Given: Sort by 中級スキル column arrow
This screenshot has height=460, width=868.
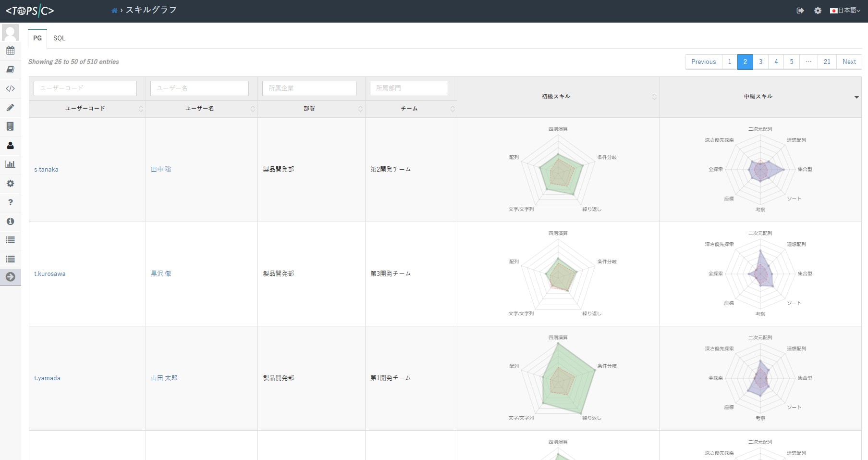Looking at the screenshot, I should (x=856, y=97).
